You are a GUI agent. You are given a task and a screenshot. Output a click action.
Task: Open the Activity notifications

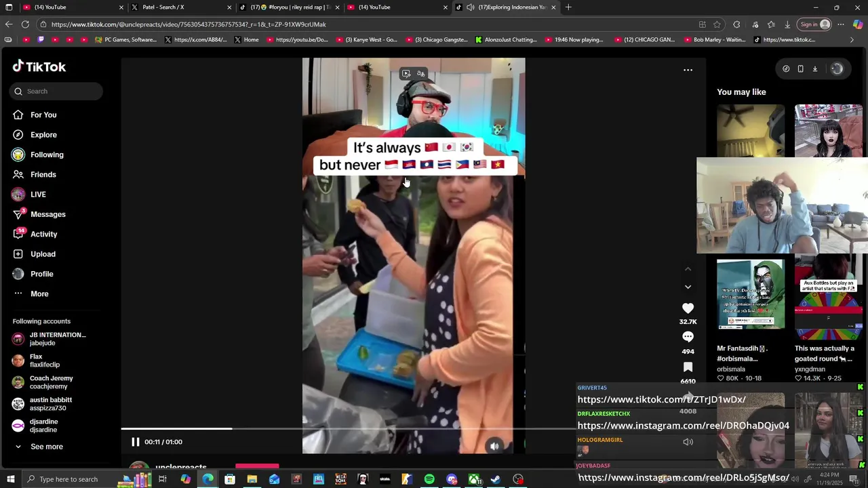pyautogui.click(x=43, y=235)
